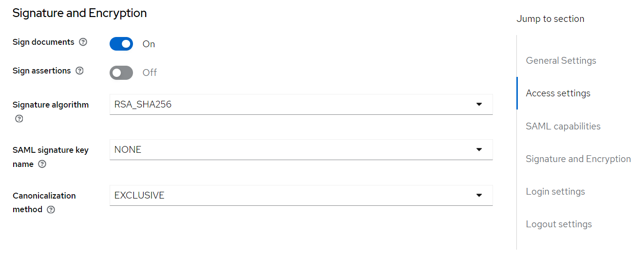Click the Canonicalization method caret arrow
This screenshot has height=255, width=644.
479,196
